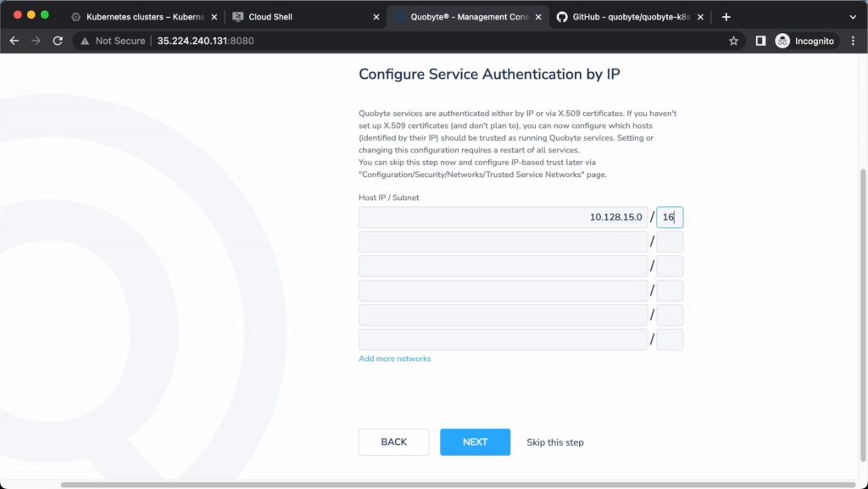Screen dimensions: 868x489
Task: Open a new tab with the plus icon
Action: tap(726, 17)
